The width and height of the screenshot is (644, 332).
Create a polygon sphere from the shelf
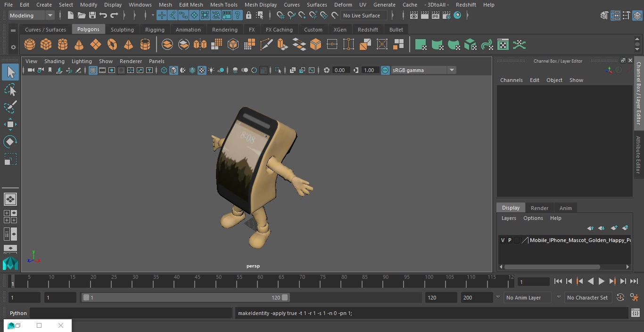pyautogui.click(x=30, y=45)
